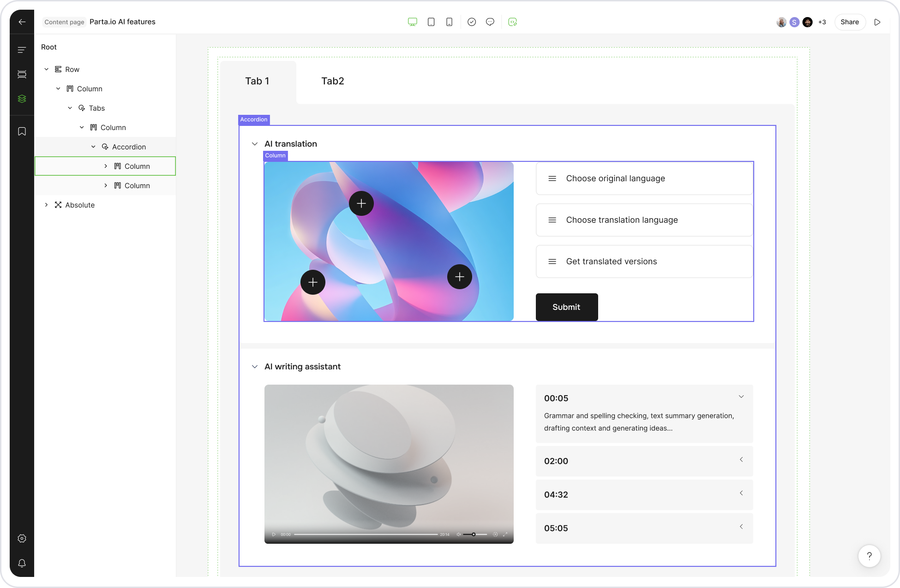Collapse the AI writing assistant section

pos(255,367)
